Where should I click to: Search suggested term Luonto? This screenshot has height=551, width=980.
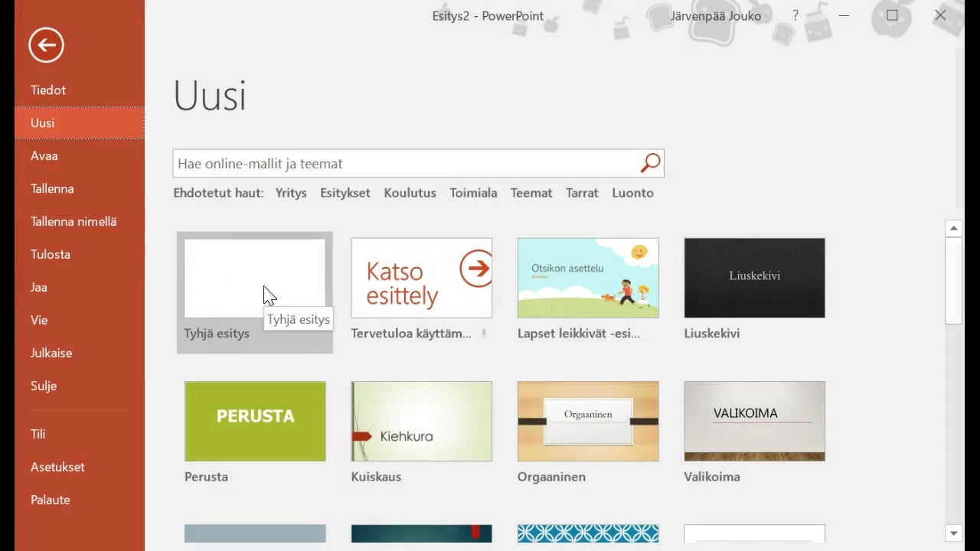pos(632,193)
